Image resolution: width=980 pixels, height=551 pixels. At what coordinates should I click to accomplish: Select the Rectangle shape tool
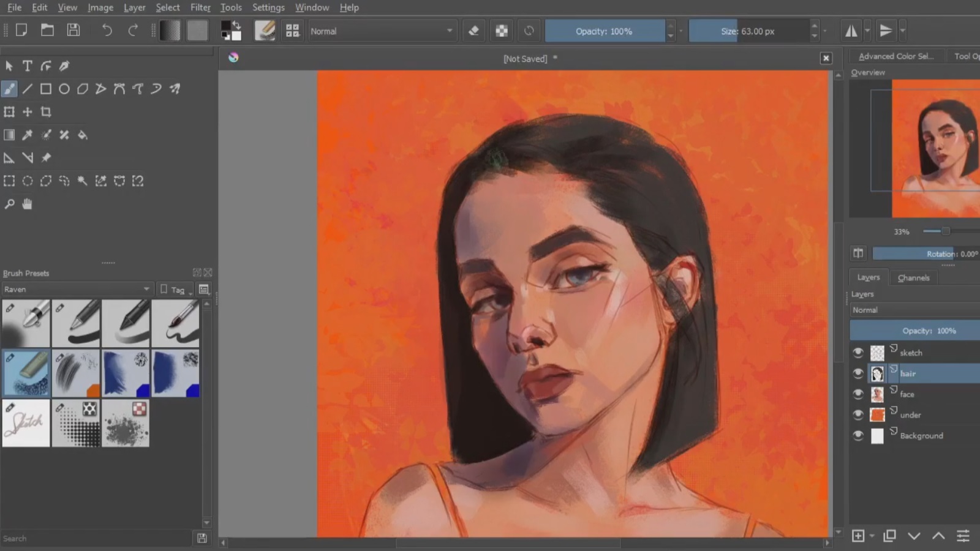(x=45, y=89)
